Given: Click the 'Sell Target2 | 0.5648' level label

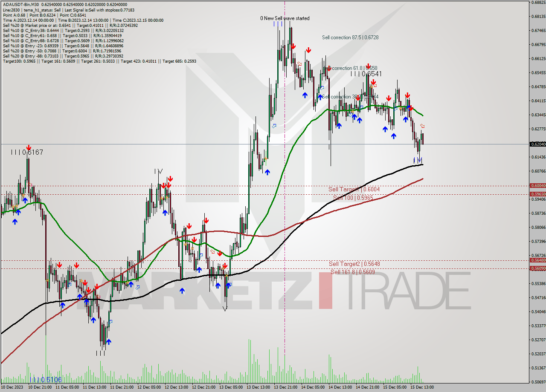Looking at the screenshot, I should point(354,264).
